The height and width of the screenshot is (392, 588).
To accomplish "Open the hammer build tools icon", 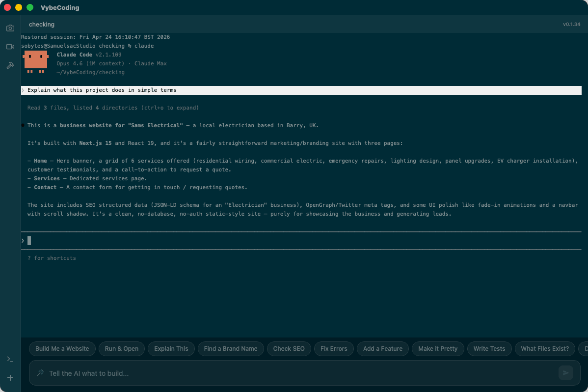I will 10,65.
